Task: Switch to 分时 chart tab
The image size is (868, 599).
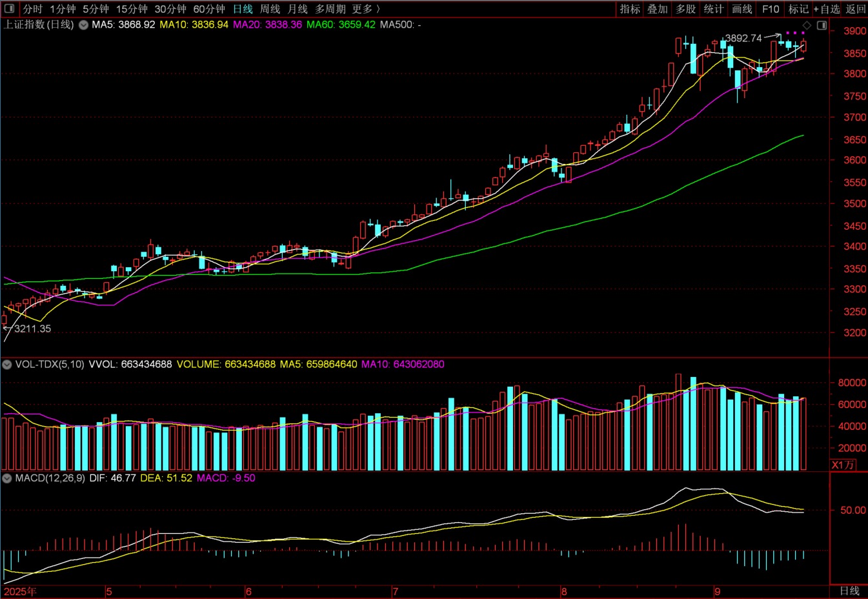Action: 32,9
